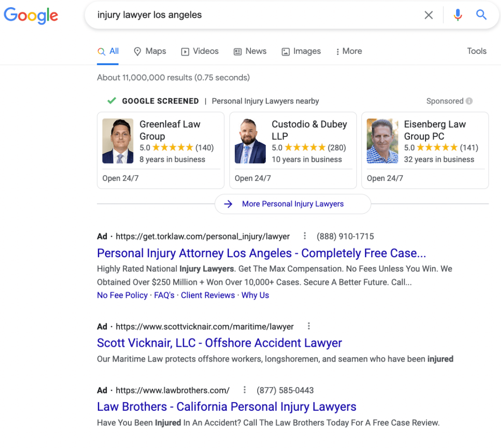Select Greenleaf Law Group photo thumbnail
The width and height of the screenshot is (501, 448).
117,141
